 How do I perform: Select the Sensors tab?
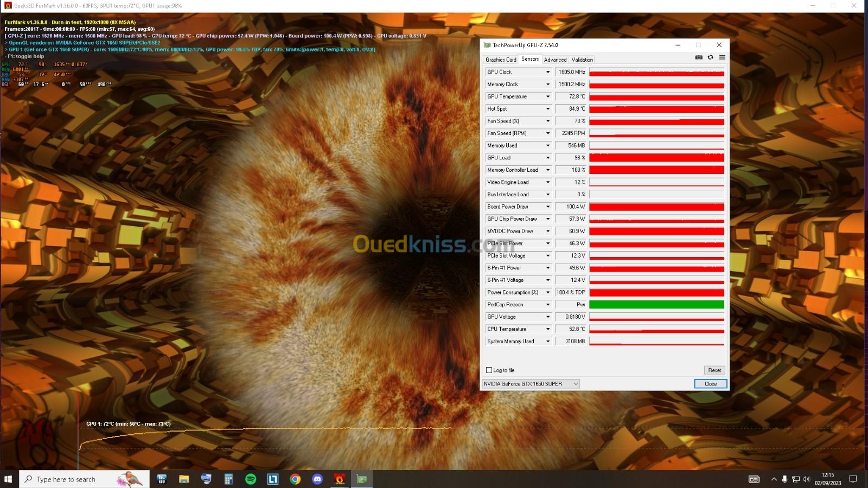(530, 59)
